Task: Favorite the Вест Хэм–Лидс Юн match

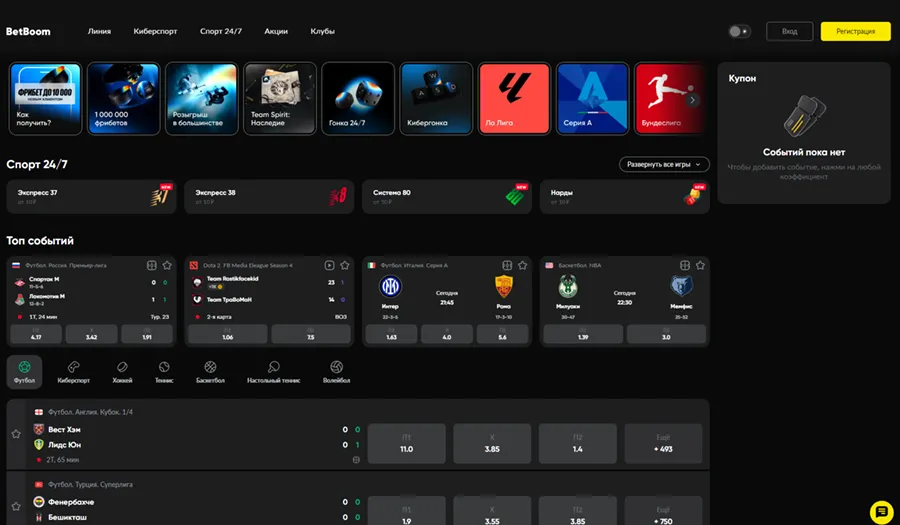Action: (16, 434)
